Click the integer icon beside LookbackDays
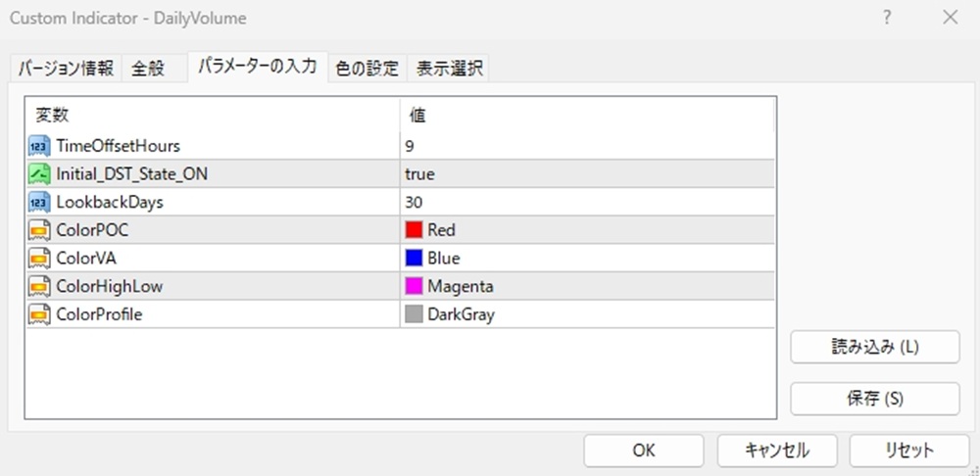This screenshot has width=980, height=476. [39, 203]
